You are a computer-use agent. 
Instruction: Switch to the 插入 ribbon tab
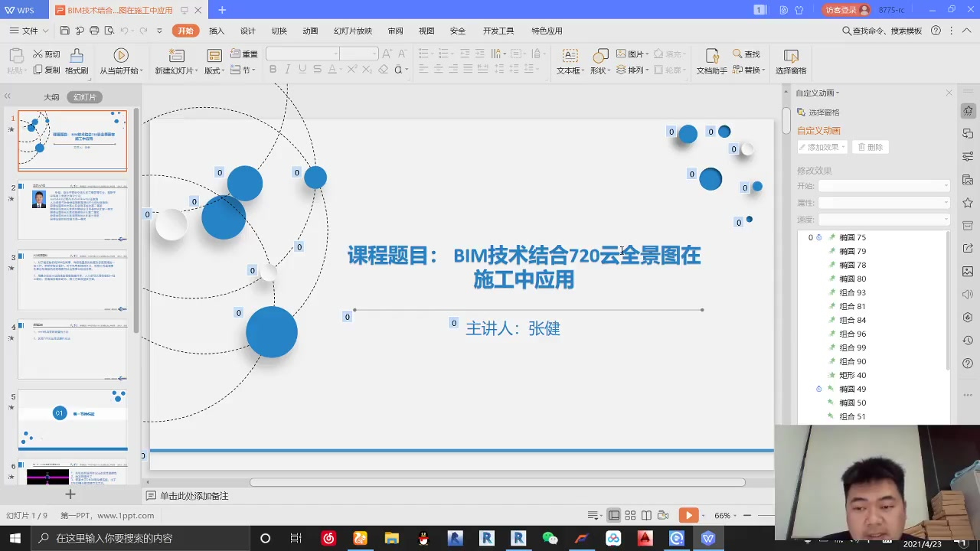216,31
